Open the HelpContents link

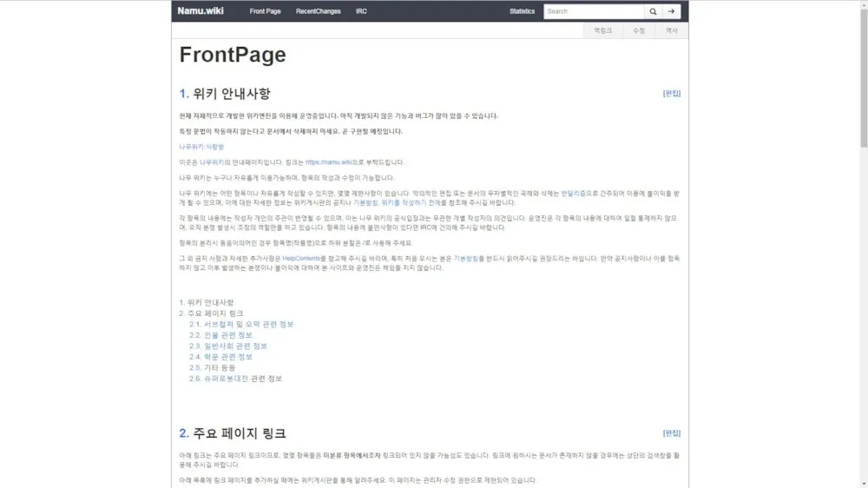[x=301, y=259]
